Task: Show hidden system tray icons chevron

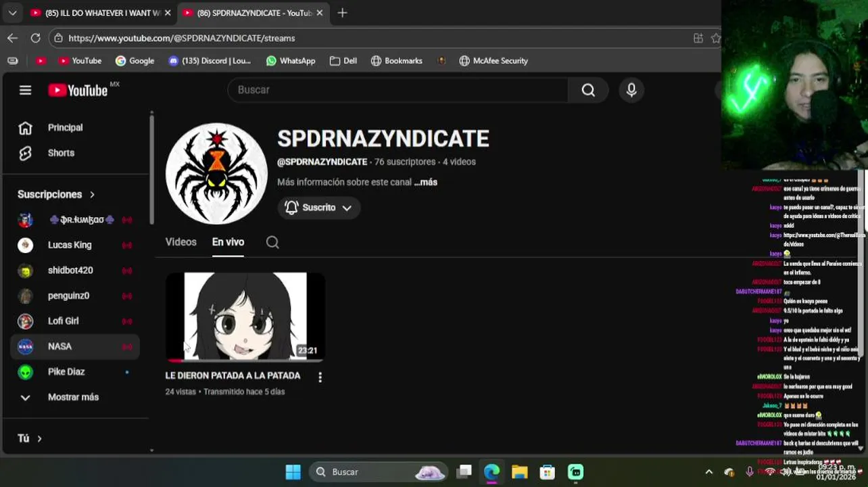Action: (708, 471)
